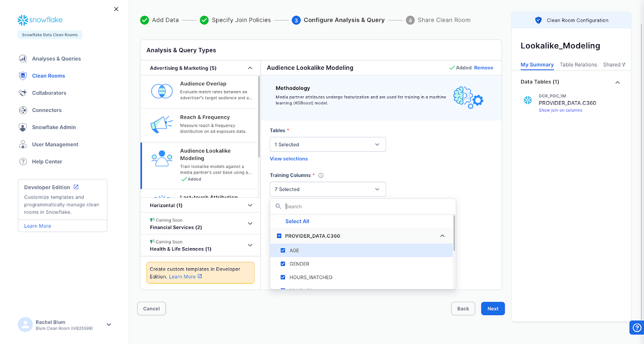Uncheck the GENDER training column
The image size is (644, 344).
[x=283, y=264]
